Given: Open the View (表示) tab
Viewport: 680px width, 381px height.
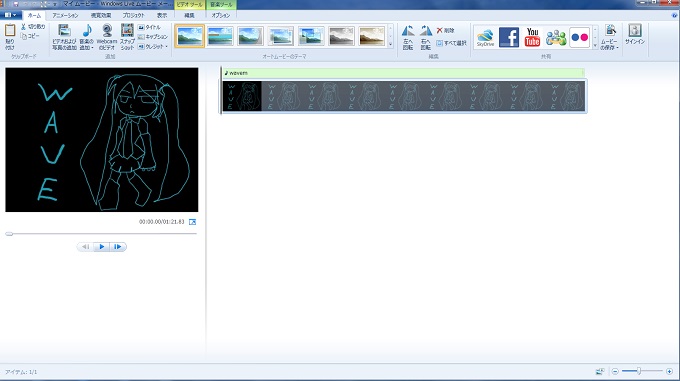Looking at the screenshot, I should [x=162, y=15].
